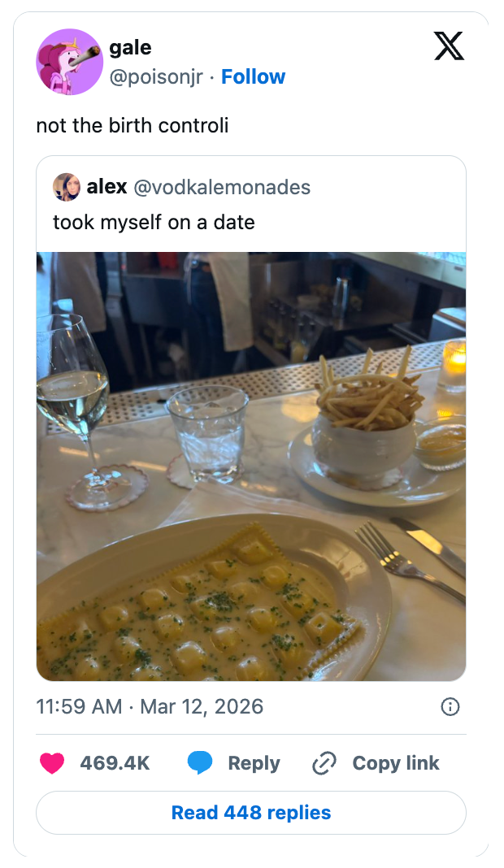
Task: Click the @poisonjr handle
Action: [157, 76]
